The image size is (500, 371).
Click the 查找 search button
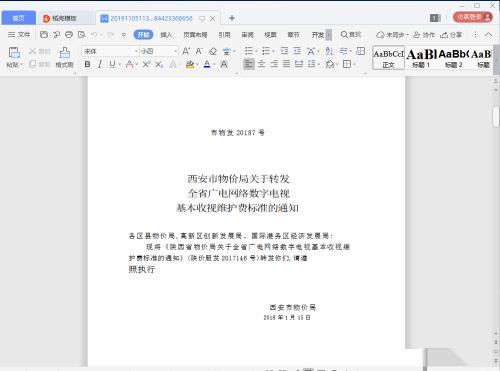pyautogui.click(x=351, y=35)
